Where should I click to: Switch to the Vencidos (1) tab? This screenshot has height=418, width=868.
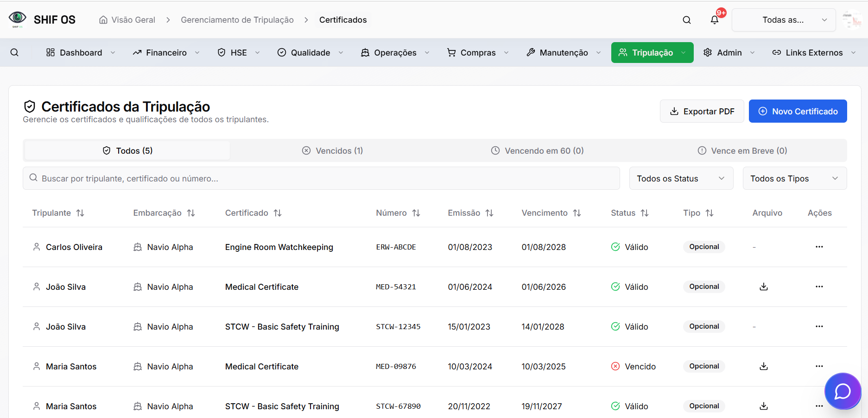coord(333,151)
